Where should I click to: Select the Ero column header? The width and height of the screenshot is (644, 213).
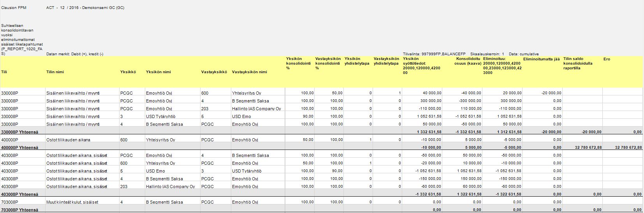[607, 59]
